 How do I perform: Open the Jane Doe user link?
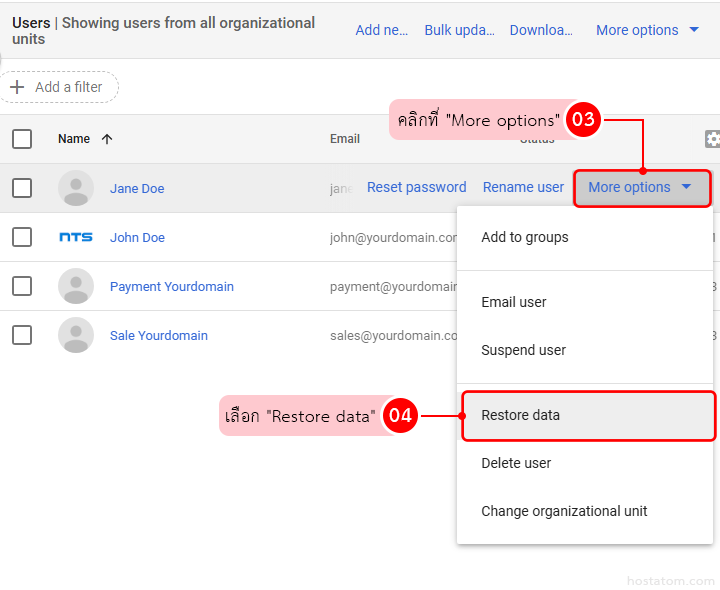point(137,188)
